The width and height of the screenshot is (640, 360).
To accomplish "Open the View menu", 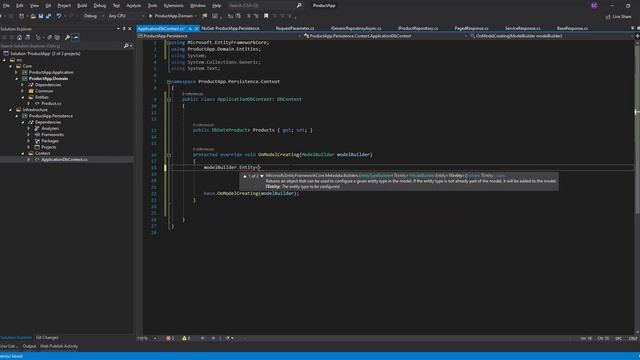I will click(34, 6).
